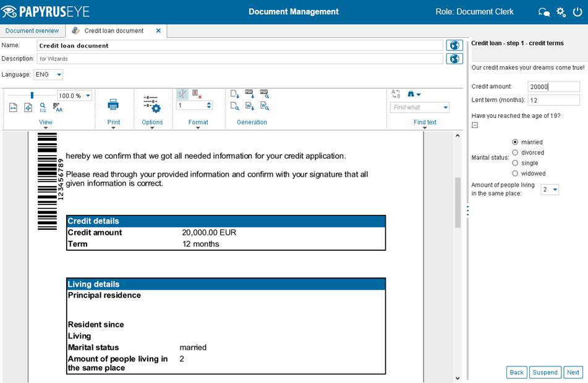The height and width of the screenshot is (383, 588).
Task: Select the married marital status option
Action: pyautogui.click(x=515, y=141)
